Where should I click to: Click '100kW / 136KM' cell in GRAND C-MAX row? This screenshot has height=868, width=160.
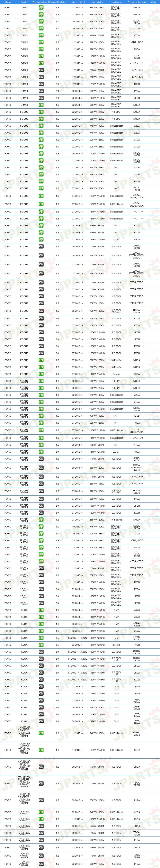pos(97,596)
